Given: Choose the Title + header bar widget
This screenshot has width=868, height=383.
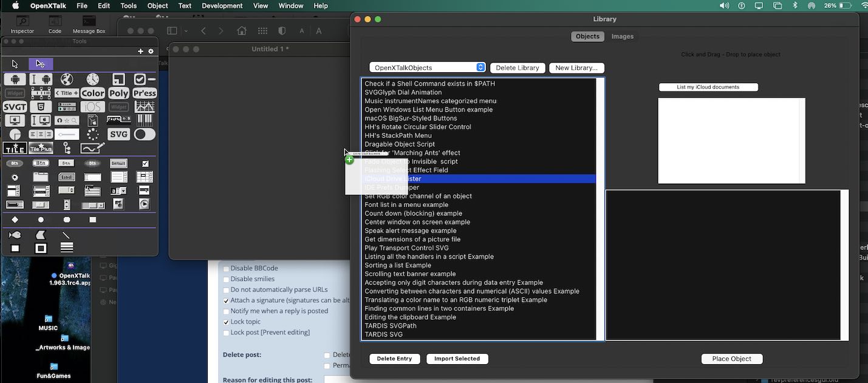Looking at the screenshot, I should (67, 93).
